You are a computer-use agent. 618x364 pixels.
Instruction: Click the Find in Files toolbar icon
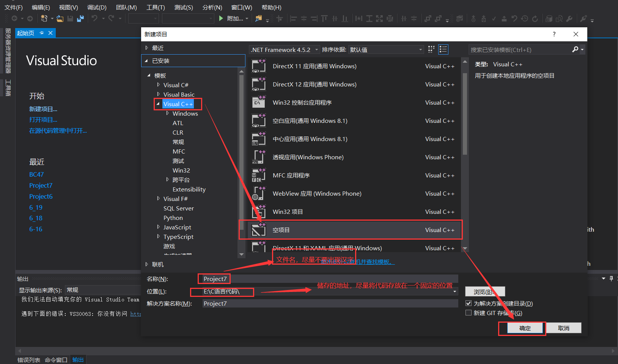click(259, 18)
